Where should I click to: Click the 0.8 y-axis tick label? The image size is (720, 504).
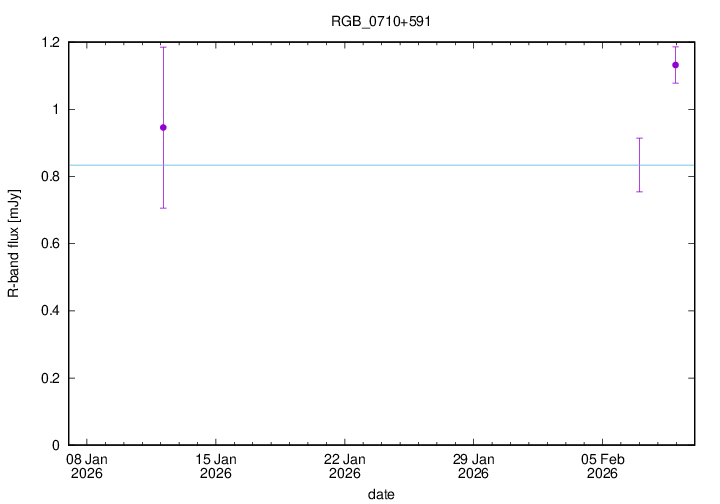[49, 176]
